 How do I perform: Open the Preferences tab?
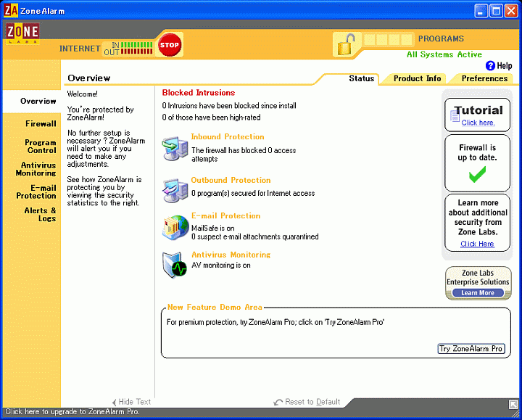(484, 78)
